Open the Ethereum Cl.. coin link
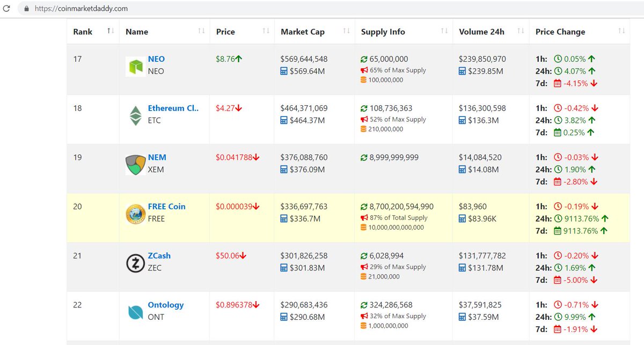This screenshot has width=644, height=345. [173, 108]
